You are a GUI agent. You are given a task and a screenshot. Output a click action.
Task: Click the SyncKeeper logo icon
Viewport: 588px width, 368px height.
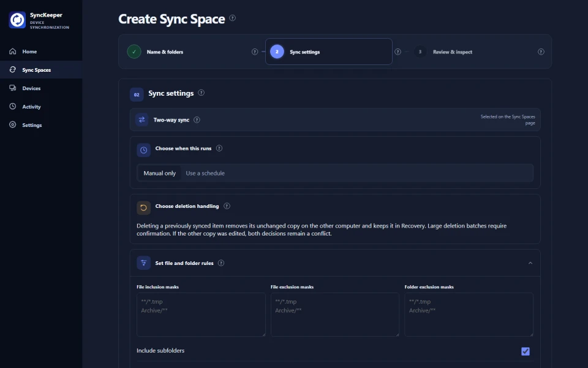[x=17, y=20]
